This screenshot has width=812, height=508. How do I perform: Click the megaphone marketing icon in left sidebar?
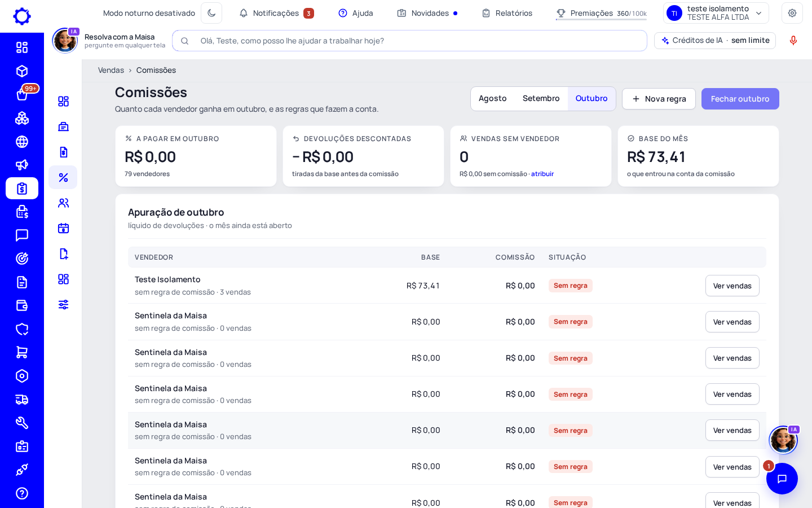22,165
